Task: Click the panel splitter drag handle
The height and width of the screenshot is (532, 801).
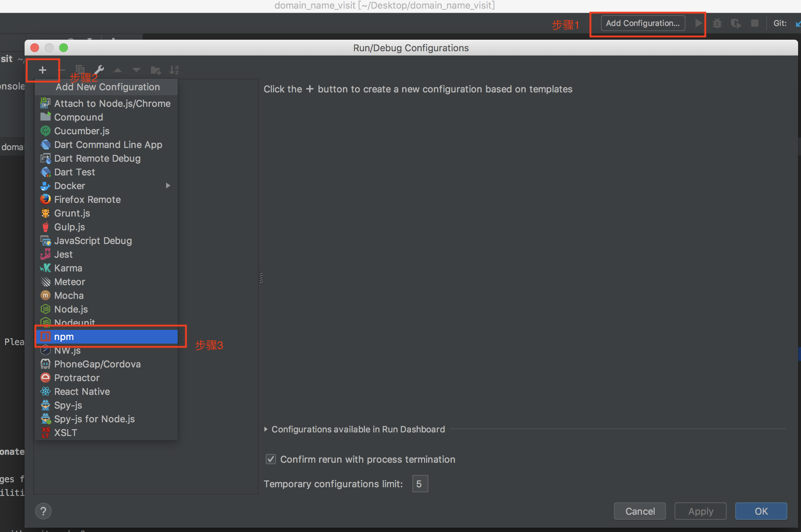Action: [x=261, y=277]
